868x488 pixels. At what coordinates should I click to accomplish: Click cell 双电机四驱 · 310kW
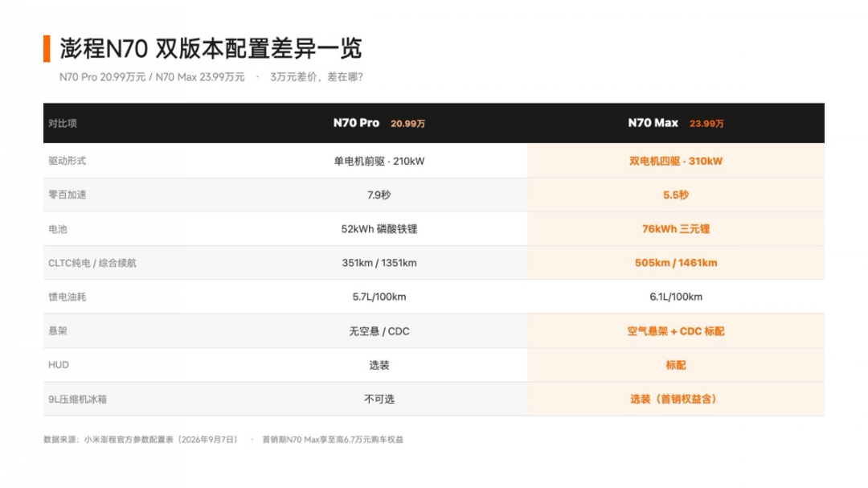[x=675, y=161]
